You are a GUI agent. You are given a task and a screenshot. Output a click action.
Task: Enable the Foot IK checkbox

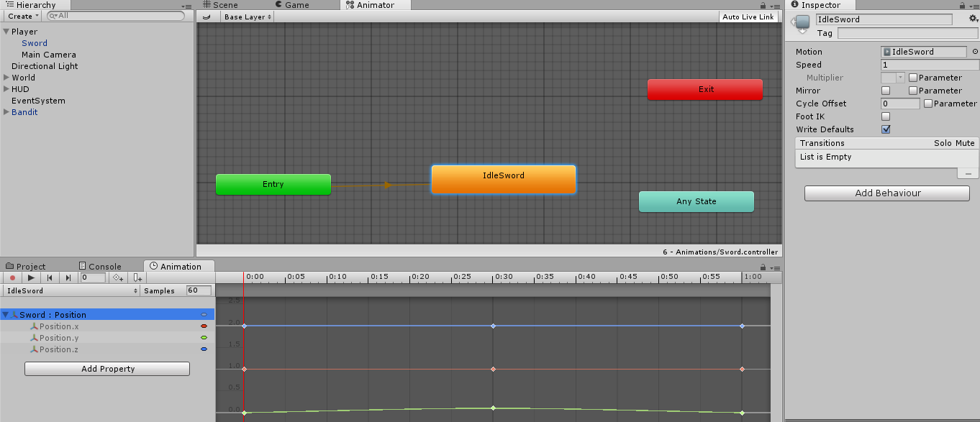tap(886, 116)
